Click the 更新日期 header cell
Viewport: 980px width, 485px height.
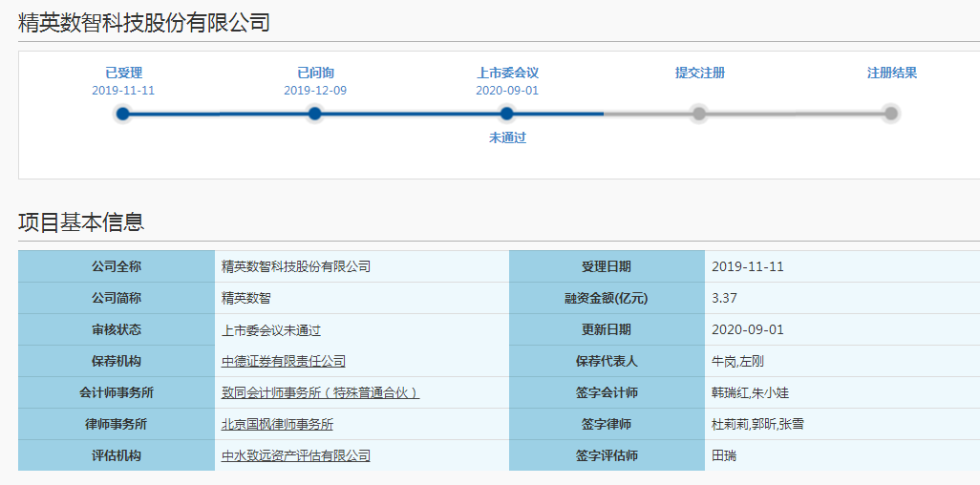607,329
